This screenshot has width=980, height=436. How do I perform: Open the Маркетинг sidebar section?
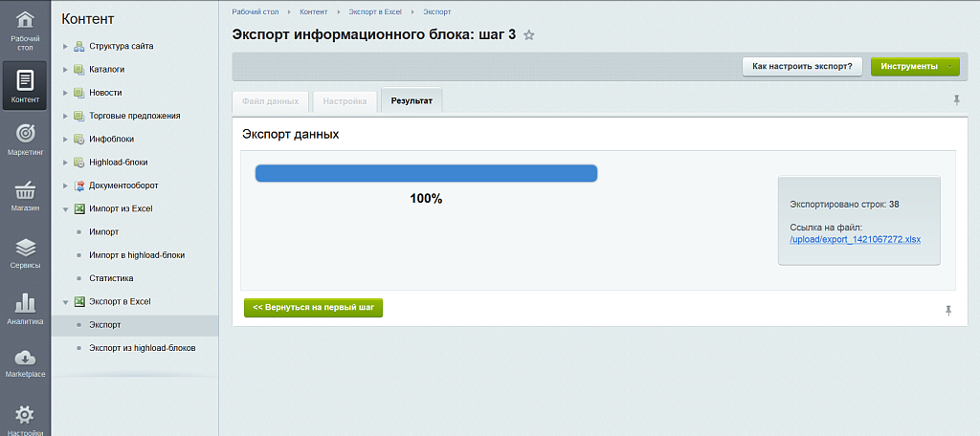(x=25, y=139)
